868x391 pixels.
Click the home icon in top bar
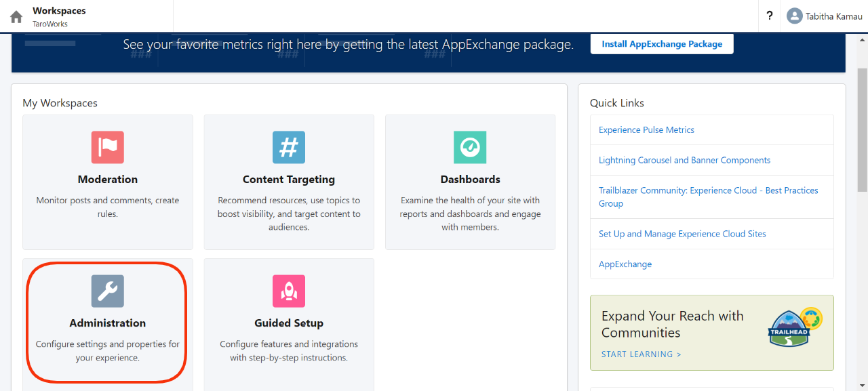click(16, 16)
